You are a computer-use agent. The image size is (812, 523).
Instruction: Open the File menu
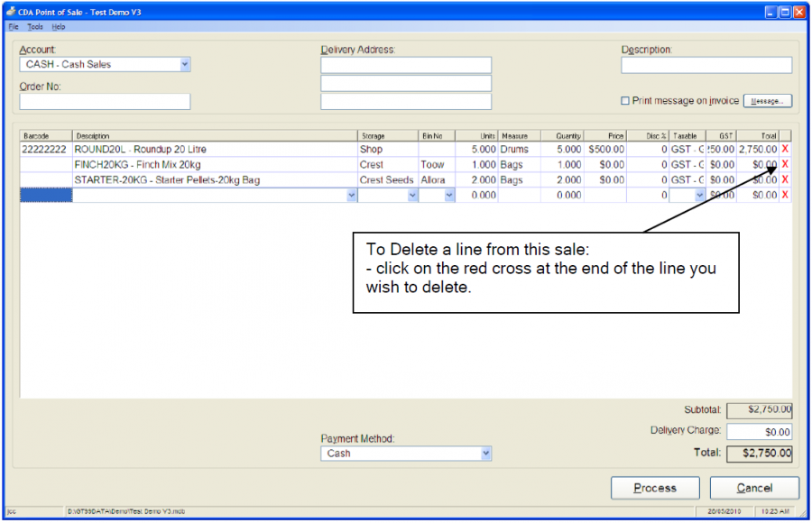13,26
